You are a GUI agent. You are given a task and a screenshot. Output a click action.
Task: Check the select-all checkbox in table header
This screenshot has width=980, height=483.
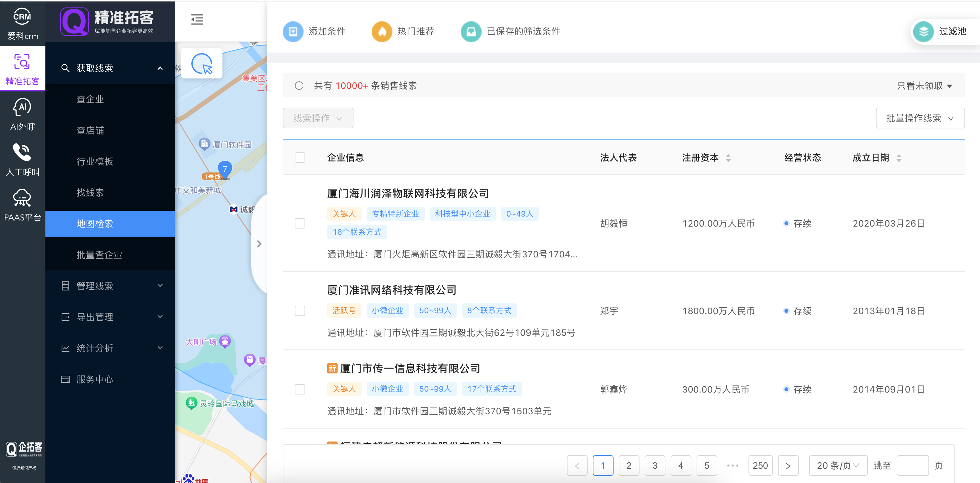[300, 158]
